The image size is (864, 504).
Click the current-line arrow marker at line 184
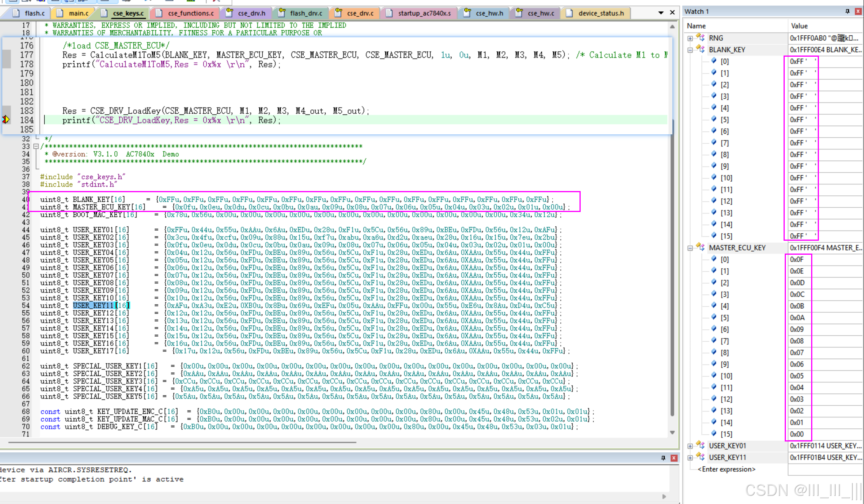6,120
